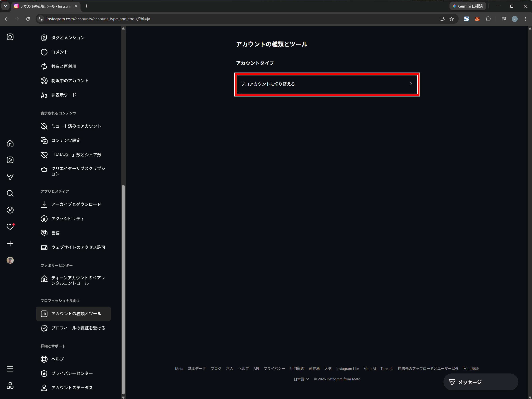Select アカウントの種類とツール in settings menu
Image resolution: width=532 pixels, height=399 pixels.
pos(73,314)
